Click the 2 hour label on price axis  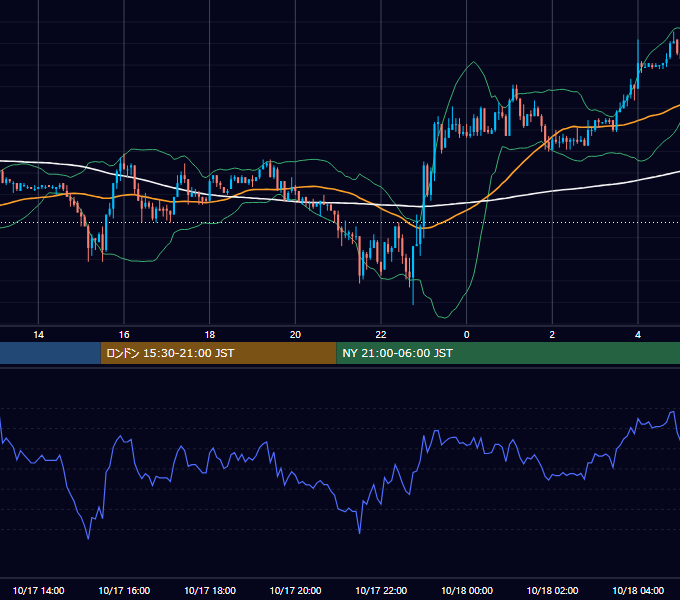pyautogui.click(x=552, y=335)
